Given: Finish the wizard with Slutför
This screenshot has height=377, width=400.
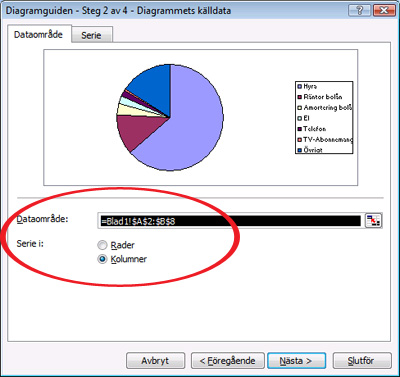Looking at the screenshot, I should tap(362, 361).
